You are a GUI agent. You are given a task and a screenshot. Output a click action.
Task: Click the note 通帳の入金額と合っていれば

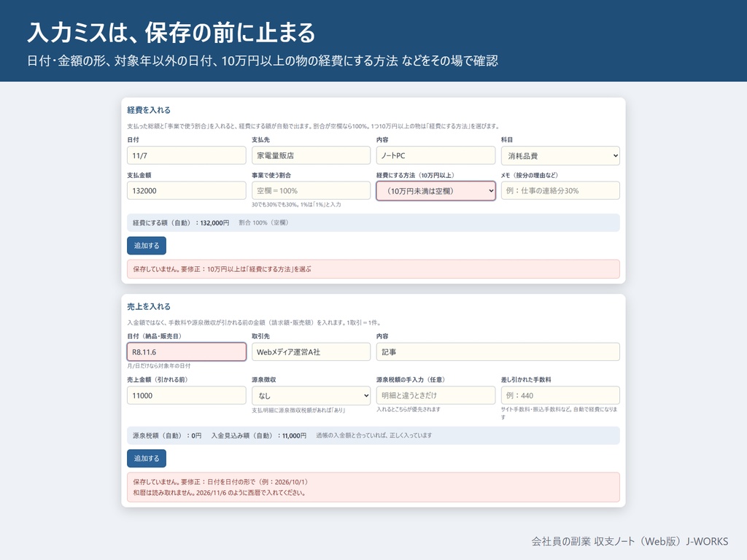374,435
